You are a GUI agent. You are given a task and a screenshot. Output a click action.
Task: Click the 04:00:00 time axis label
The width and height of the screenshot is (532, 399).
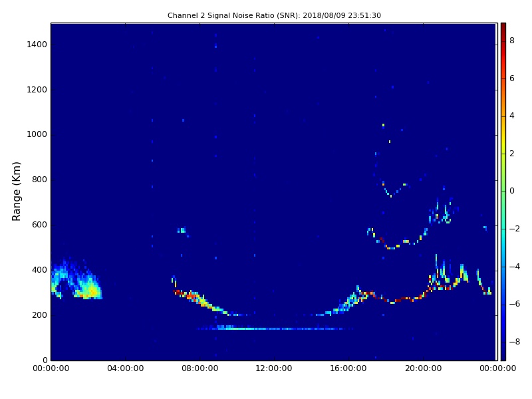pos(125,368)
